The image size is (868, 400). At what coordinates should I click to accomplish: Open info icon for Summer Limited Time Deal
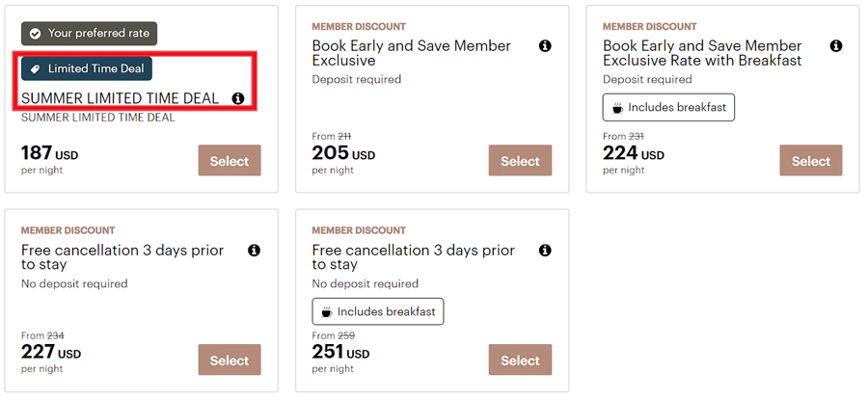click(238, 98)
